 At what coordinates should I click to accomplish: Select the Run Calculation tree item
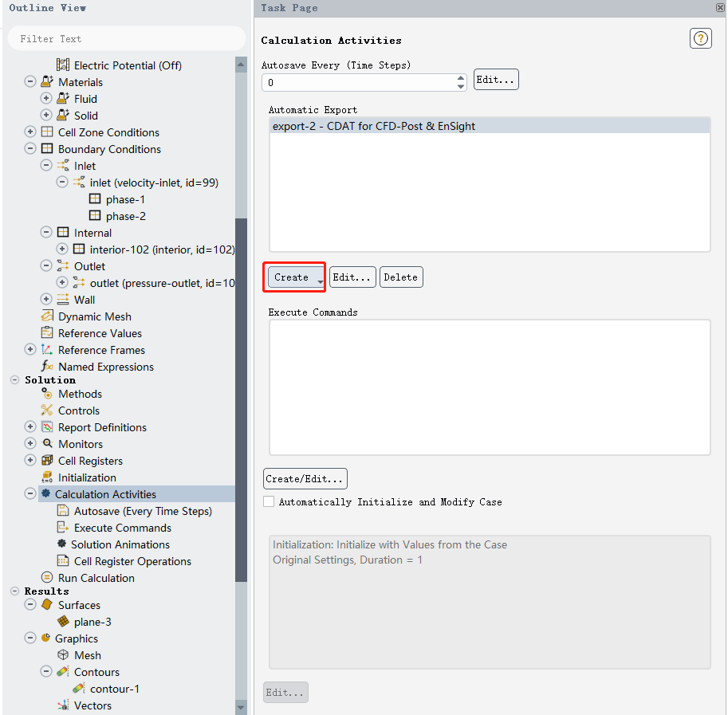click(x=96, y=578)
